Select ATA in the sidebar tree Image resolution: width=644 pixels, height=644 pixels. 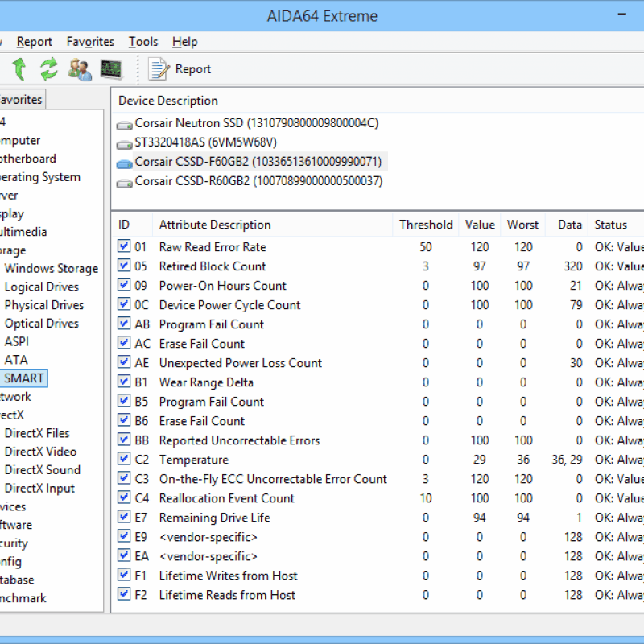pos(16,360)
